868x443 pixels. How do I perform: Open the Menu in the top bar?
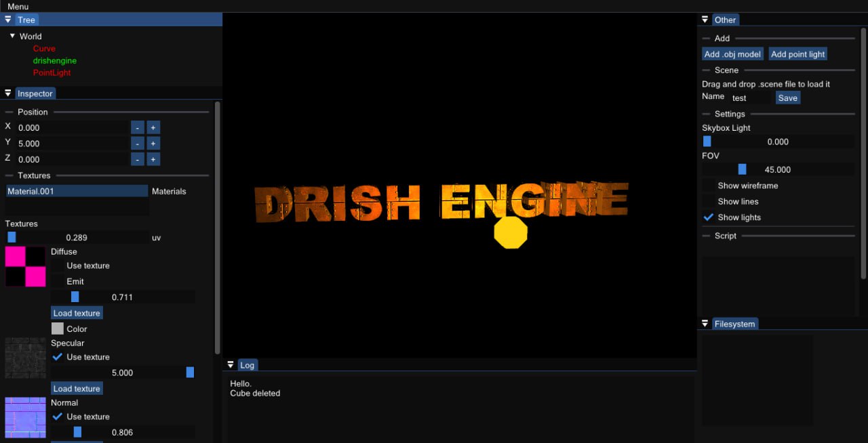click(x=18, y=7)
